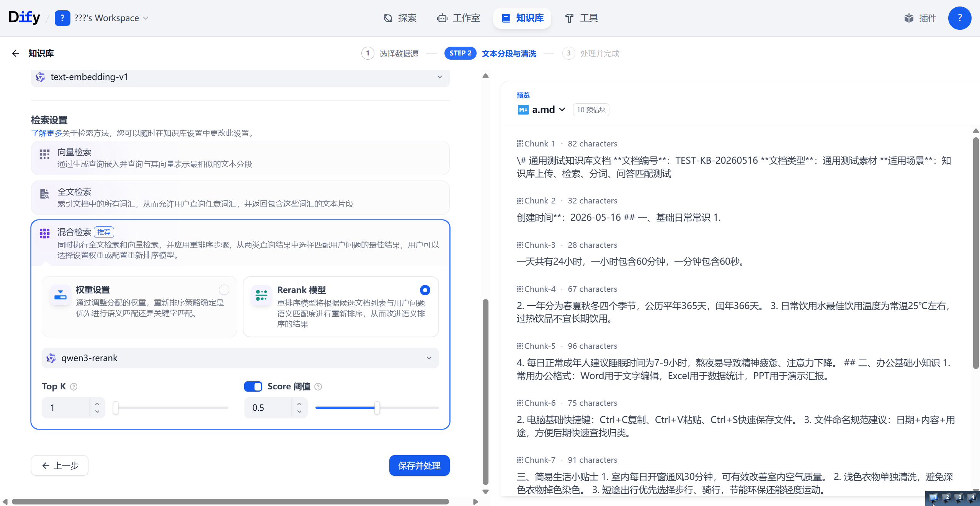Click the text-embedding-v1 model icon
The height and width of the screenshot is (506, 980).
40,77
